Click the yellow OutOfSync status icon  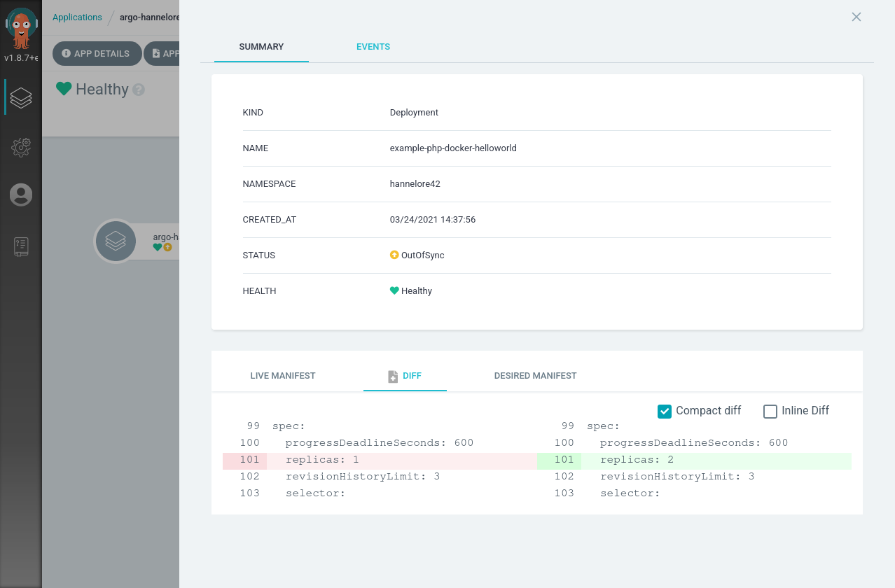click(394, 255)
